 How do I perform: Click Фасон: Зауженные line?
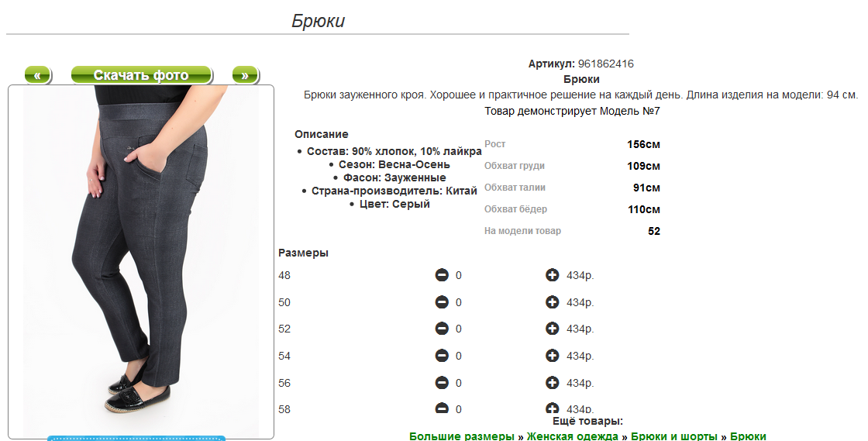(x=394, y=177)
